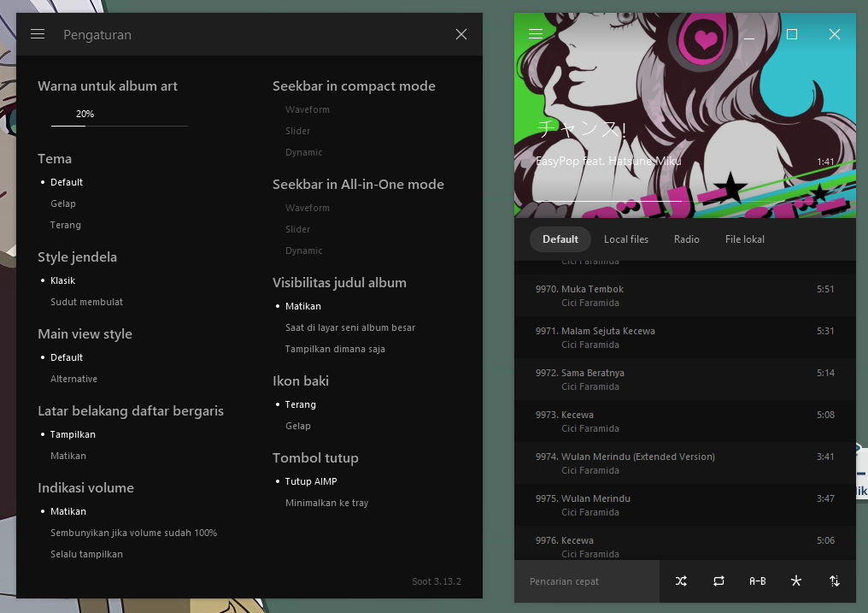Click the 1:41 track time display
The height and width of the screenshot is (613, 868).
click(824, 162)
